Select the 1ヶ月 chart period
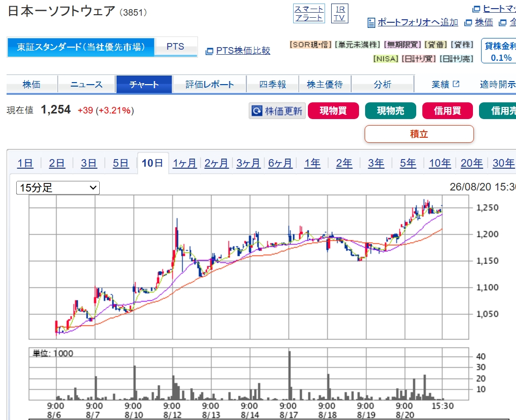The image size is (516, 420). (x=185, y=163)
